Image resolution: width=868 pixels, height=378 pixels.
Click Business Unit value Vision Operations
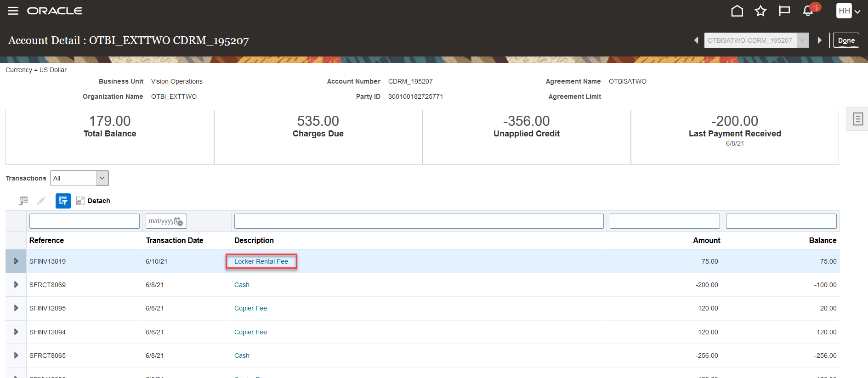point(176,81)
